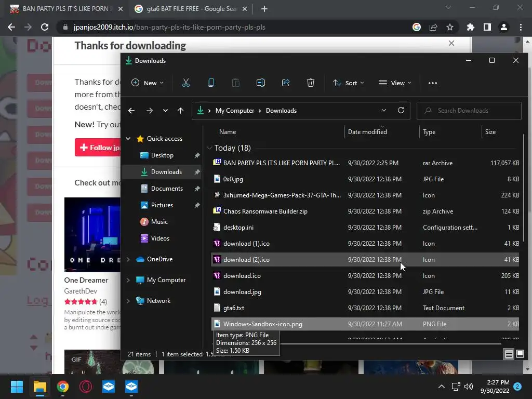Image resolution: width=532 pixels, height=399 pixels.
Task: Go up one folder level
Action: pos(180,111)
